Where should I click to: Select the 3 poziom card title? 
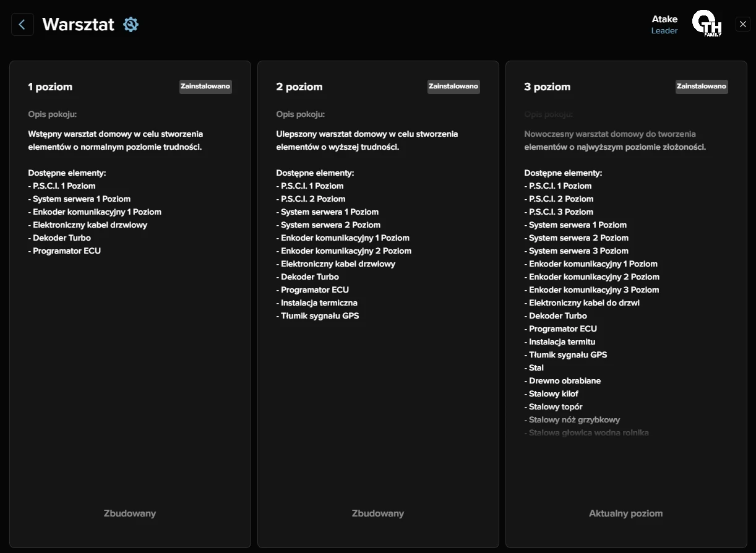[547, 87]
